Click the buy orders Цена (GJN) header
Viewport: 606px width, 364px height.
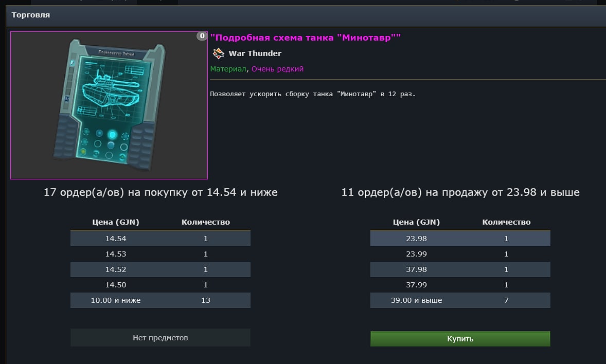tap(116, 222)
